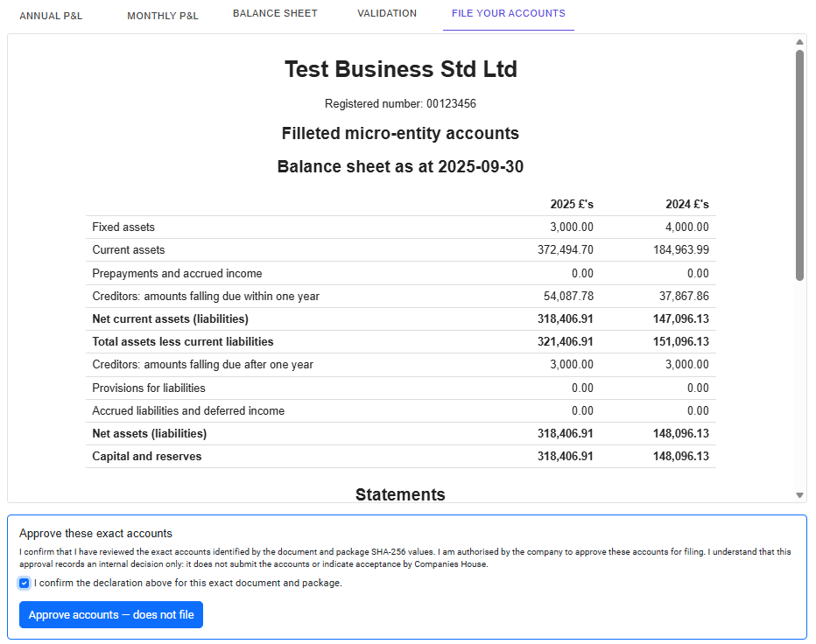Click Balance sheet as at 2025-09-30 heading
This screenshot has width=816, height=644.
(x=400, y=166)
